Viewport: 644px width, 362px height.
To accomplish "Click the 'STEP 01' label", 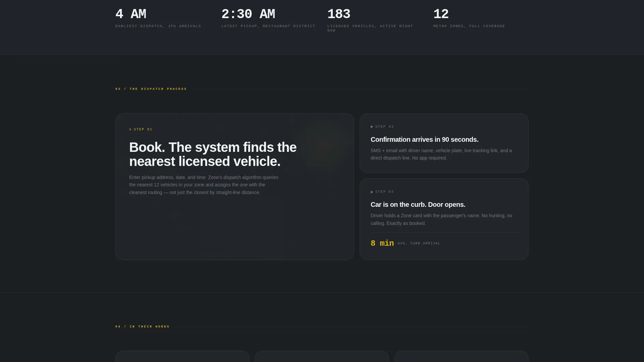I will pyautogui.click(x=143, y=129).
